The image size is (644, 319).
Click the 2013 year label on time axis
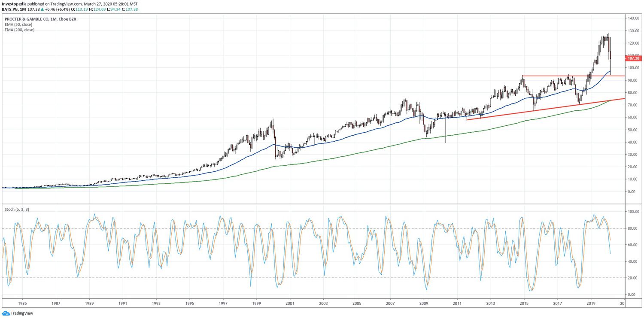tap(491, 304)
